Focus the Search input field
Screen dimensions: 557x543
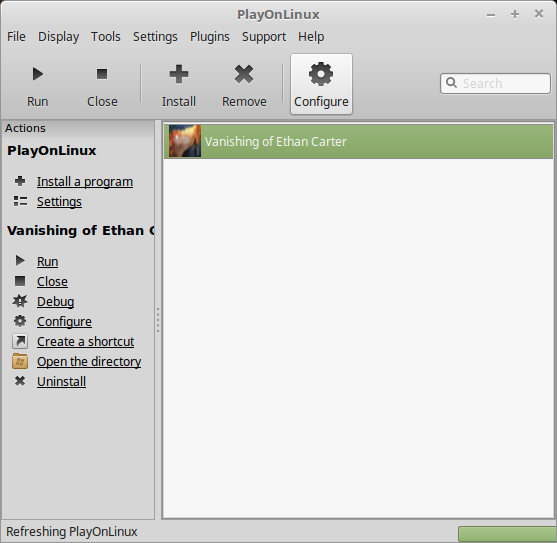click(x=495, y=83)
